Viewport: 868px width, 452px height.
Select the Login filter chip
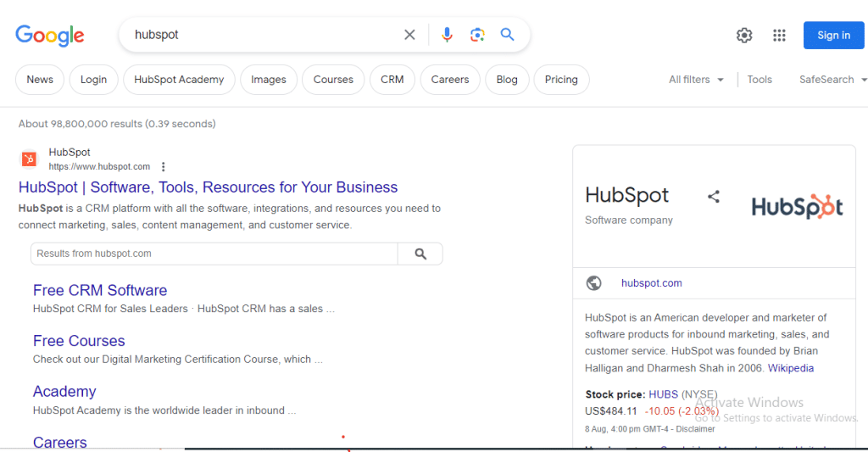pos(93,80)
